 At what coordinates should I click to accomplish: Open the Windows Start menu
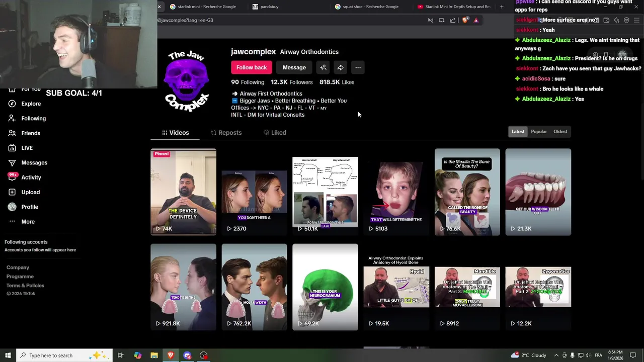tap(8, 355)
